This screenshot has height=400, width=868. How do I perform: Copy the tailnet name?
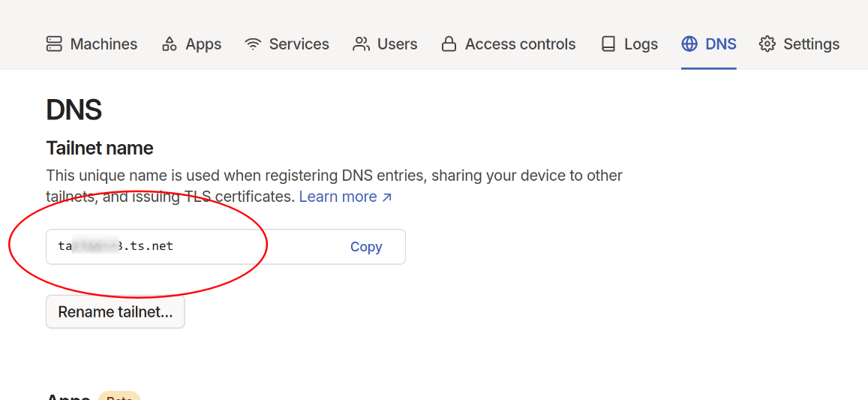(x=366, y=247)
